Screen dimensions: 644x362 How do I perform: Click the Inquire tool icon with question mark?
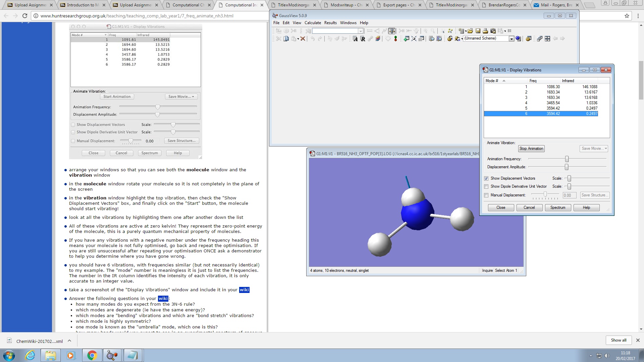(392, 31)
